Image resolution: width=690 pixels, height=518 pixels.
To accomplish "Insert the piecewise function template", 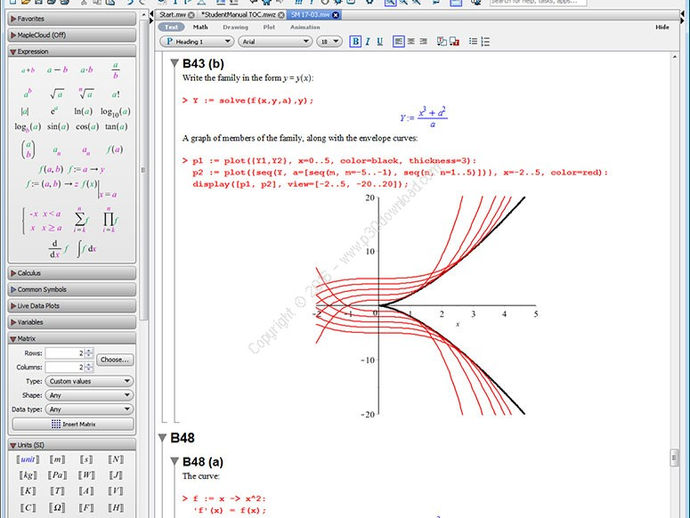I will [43, 220].
